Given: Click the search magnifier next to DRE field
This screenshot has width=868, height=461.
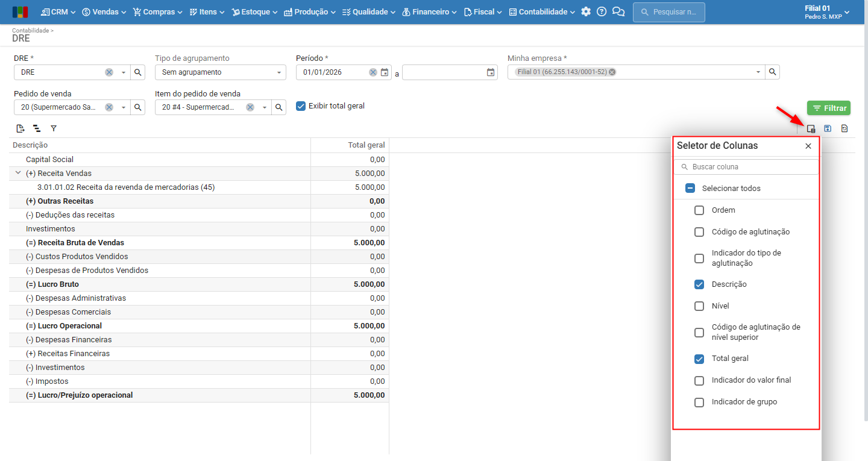Looking at the screenshot, I should point(138,72).
